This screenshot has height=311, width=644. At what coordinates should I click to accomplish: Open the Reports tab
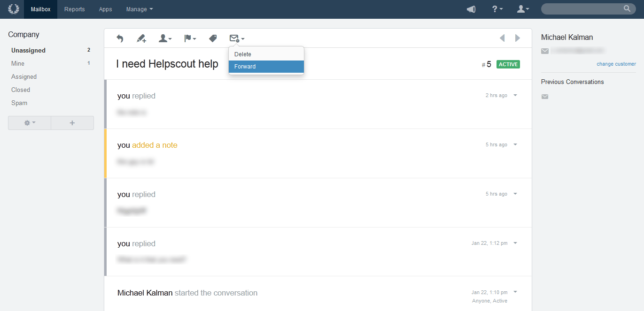75,9
